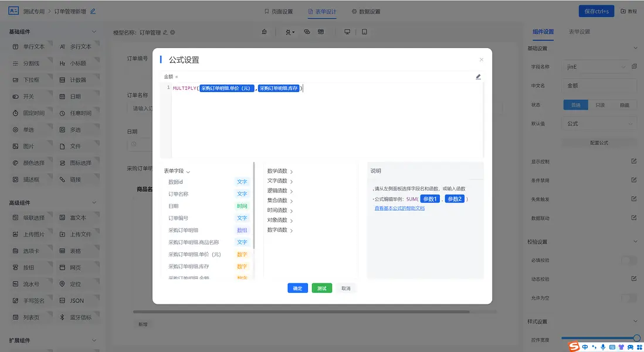Viewport: 644px width, 352px height.
Task: Set status to 只读
Action: coord(600,105)
